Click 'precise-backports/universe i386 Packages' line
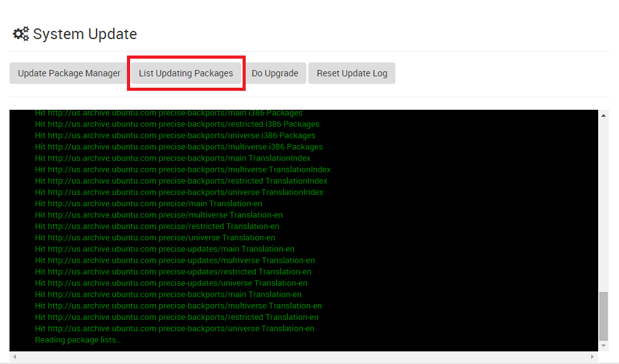This screenshot has width=619, height=364. click(176, 136)
